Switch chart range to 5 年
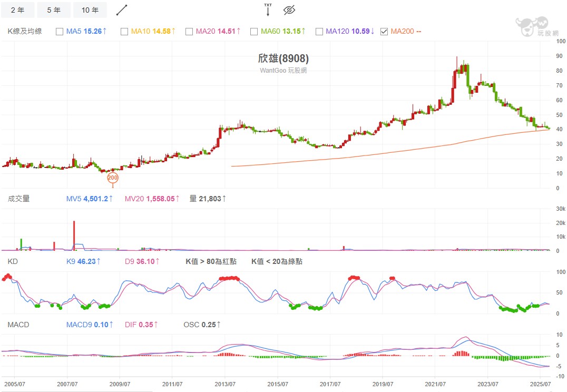567x392 pixels. 54,10
